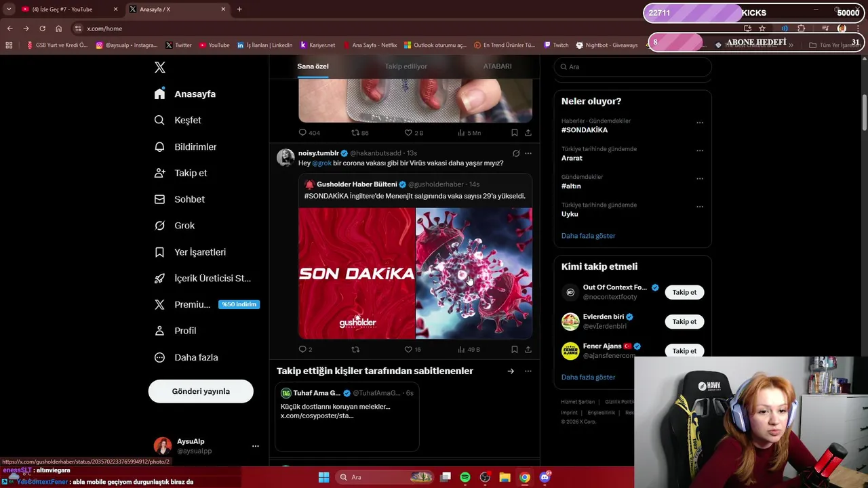Bookmark the noisy.tumblr post
This screenshot has height=488, width=868.
515,350
